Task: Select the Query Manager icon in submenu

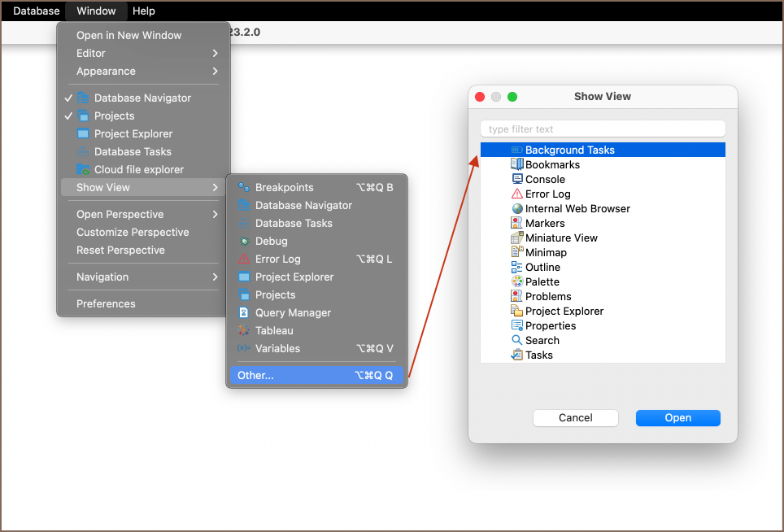Action: [244, 313]
